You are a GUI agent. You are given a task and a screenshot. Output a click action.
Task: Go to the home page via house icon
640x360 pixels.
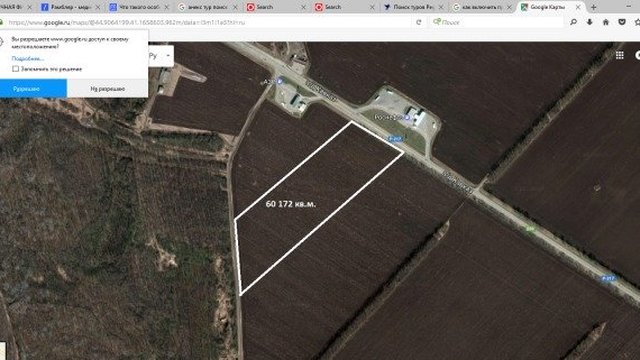606,22
